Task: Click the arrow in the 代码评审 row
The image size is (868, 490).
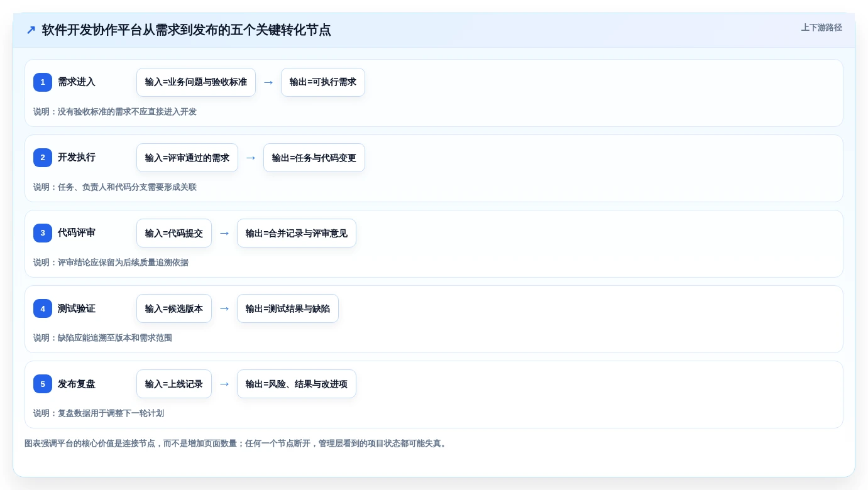Action: point(224,233)
